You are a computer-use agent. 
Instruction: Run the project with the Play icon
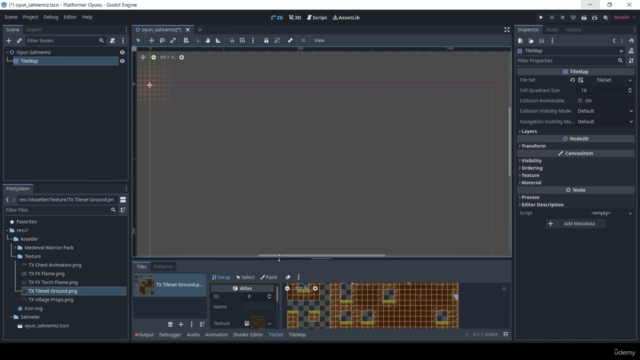pyautogui.click(x=541, y=18)
